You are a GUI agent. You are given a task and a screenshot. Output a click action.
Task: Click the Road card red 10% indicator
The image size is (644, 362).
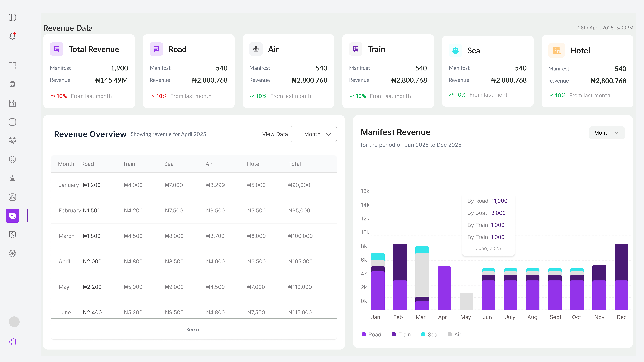click(159, 96)
